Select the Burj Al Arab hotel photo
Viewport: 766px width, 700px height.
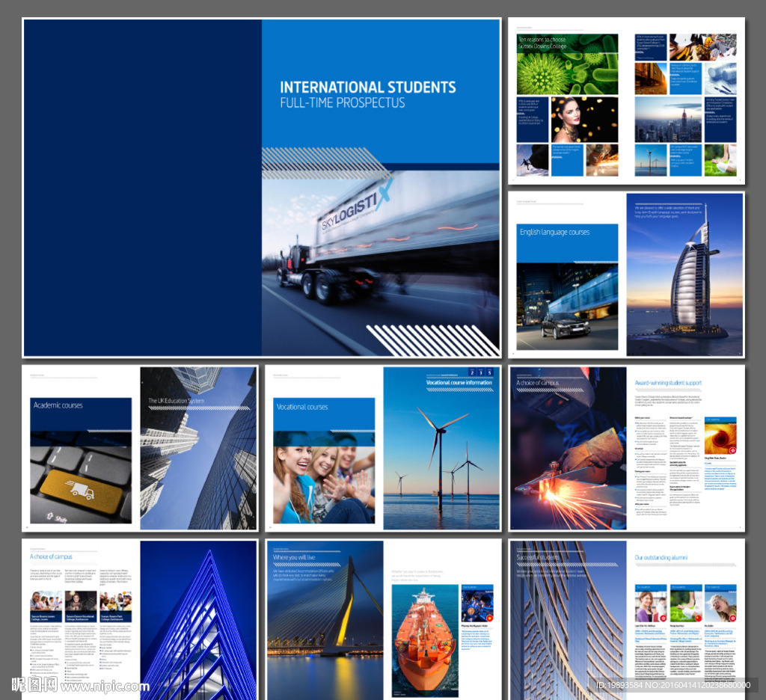[x=684, y=274]
